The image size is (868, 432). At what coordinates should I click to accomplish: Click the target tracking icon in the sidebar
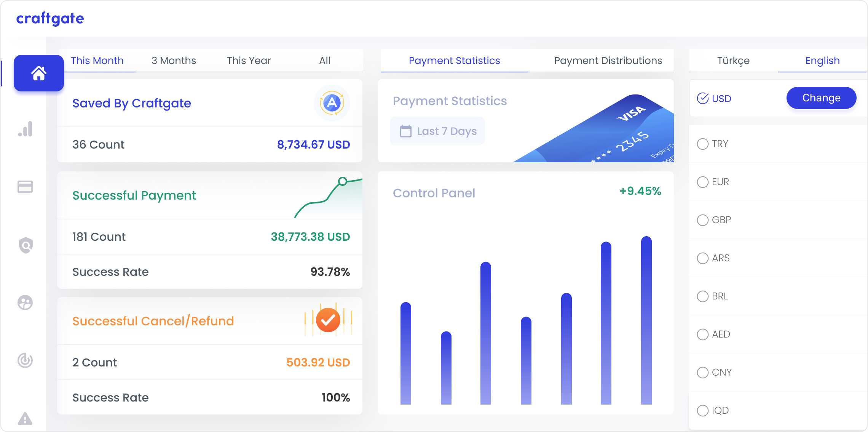click(x=25, y=361)
